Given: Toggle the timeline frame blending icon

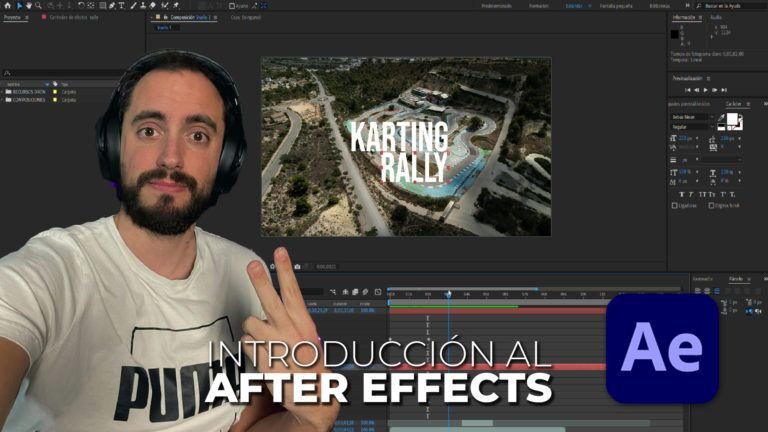Looking at the screenshot, I should 355,292.
